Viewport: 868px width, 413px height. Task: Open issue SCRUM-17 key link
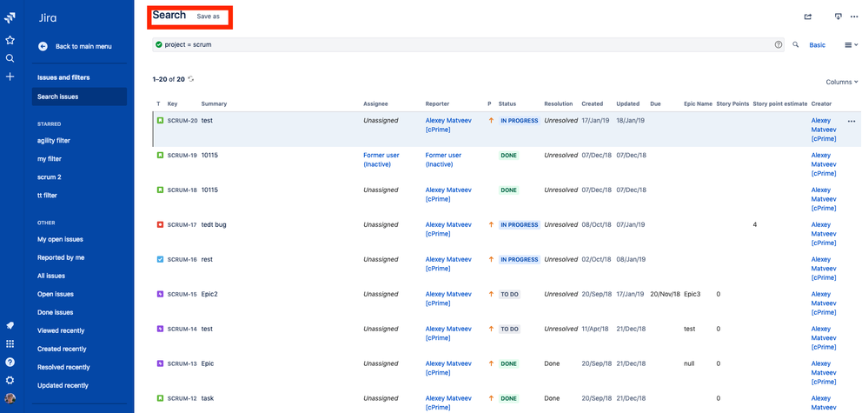point(182,225)
